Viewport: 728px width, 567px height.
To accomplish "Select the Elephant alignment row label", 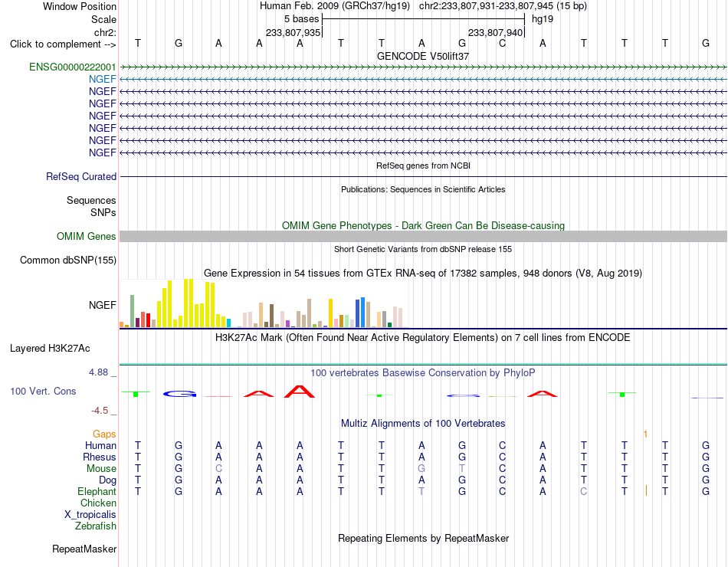I will click(x=97, y=491).
